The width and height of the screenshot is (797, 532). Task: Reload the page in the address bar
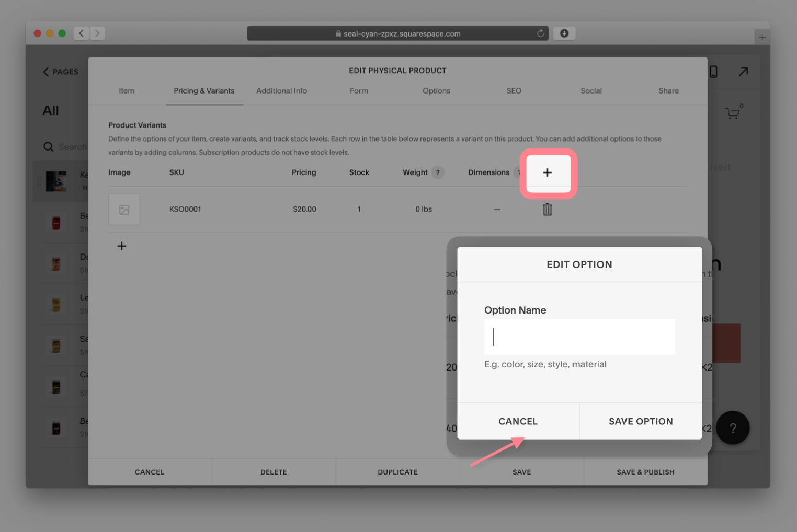(540, 33)
